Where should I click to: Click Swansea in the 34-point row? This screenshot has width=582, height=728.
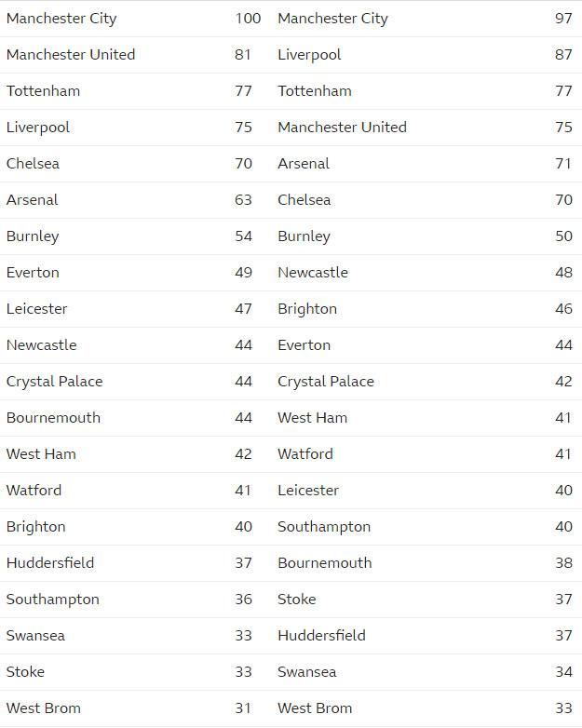(x=307, y=672)
